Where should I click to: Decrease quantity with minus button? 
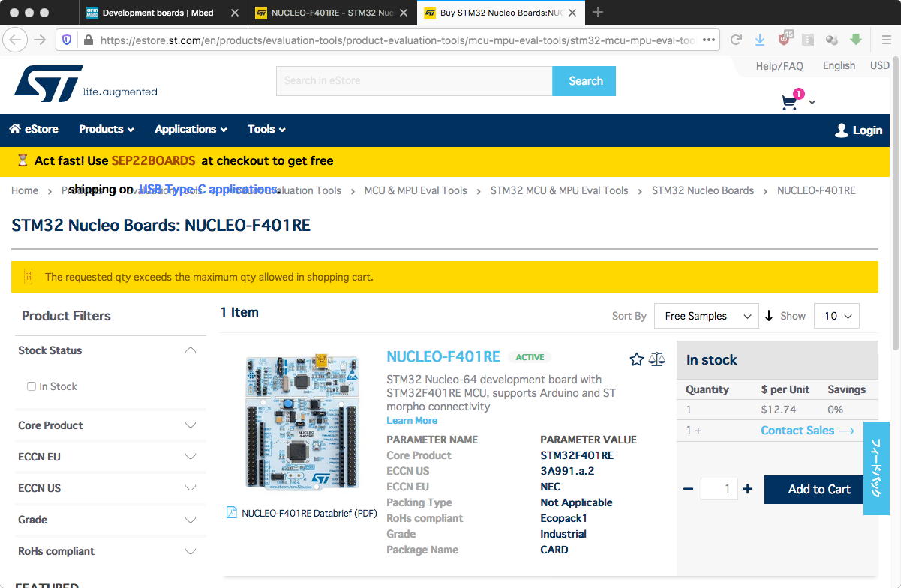[689, 489]
